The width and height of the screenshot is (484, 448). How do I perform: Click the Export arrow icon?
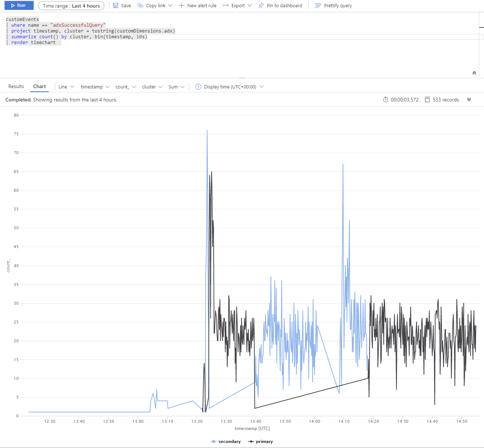pos(226,5)
